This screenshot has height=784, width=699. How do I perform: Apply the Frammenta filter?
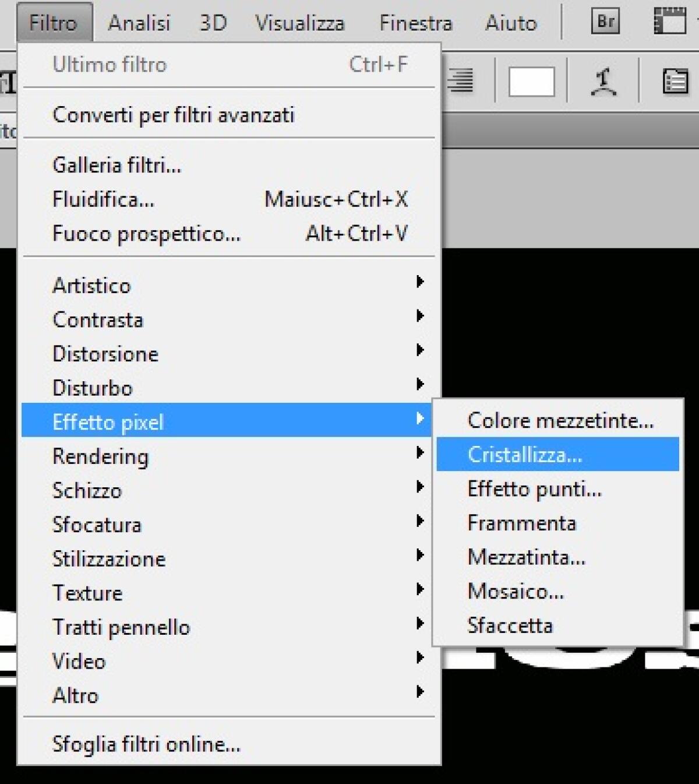[x=558, y=523]
